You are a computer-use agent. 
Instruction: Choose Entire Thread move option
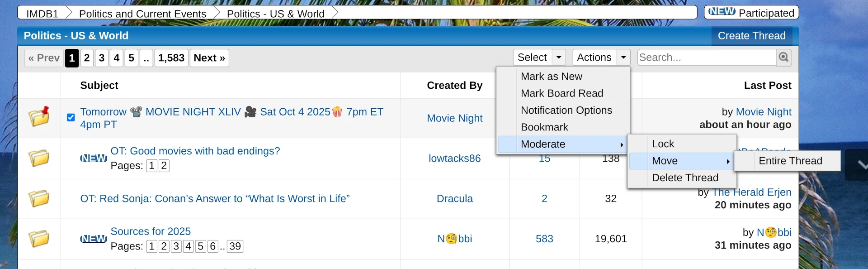tap(790, 161)
